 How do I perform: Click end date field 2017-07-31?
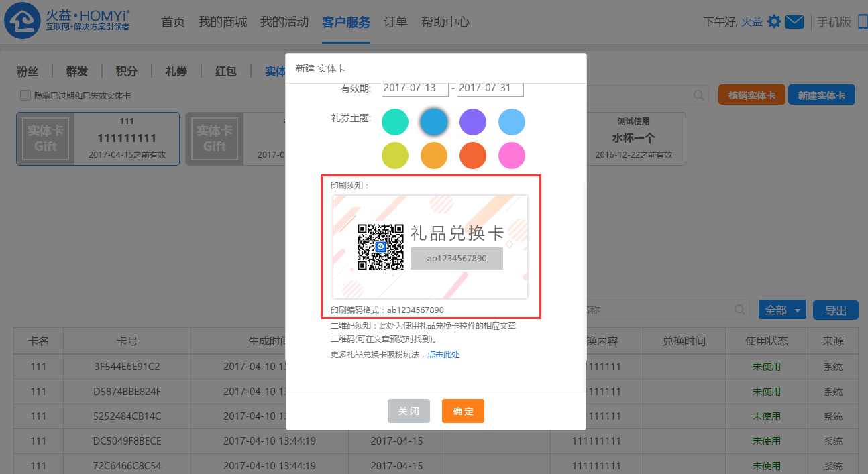pos(490,88)
